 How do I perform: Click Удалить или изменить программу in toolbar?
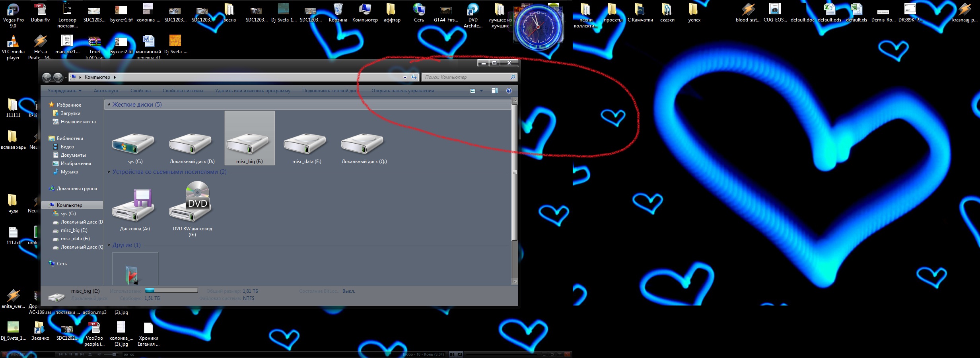coord(253,91)
